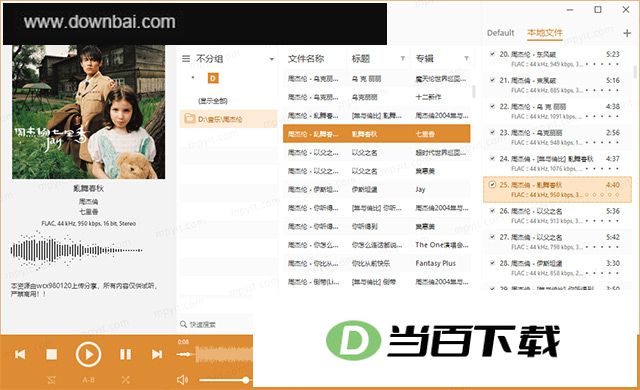
Task: Toggle the checkbox for track 22
Action: [492, 106]
